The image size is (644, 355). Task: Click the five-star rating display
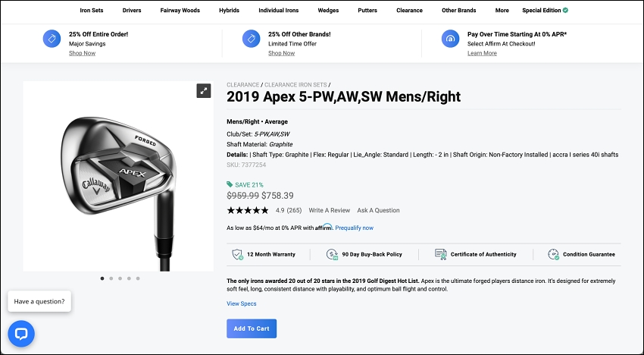click(x=248, y=210)
